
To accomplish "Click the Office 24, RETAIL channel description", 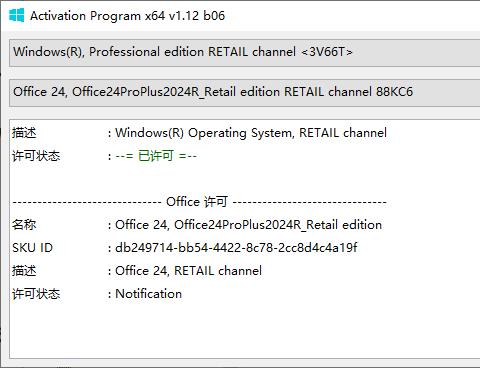I will (x=188, y=271).
